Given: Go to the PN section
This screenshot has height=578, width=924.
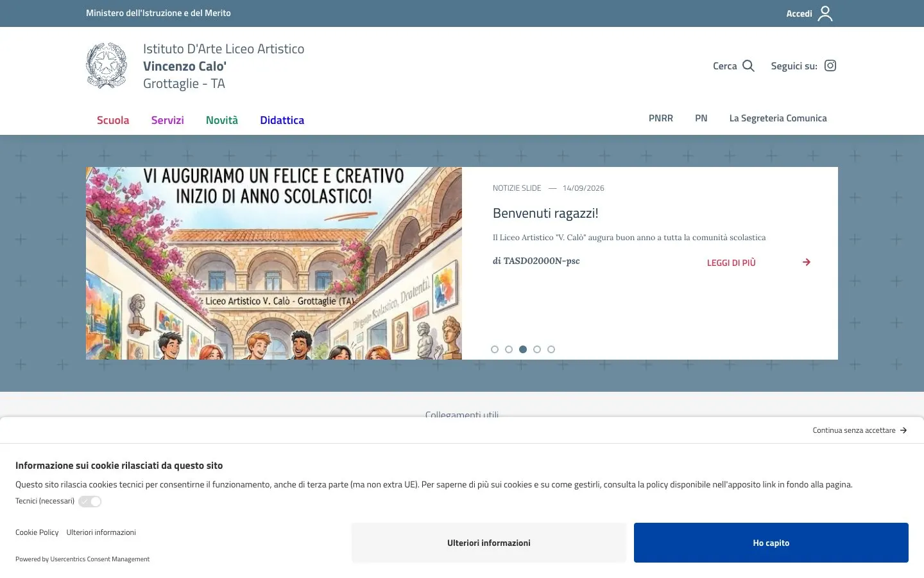Looking at the screenshot, I should tap(701, 118).
